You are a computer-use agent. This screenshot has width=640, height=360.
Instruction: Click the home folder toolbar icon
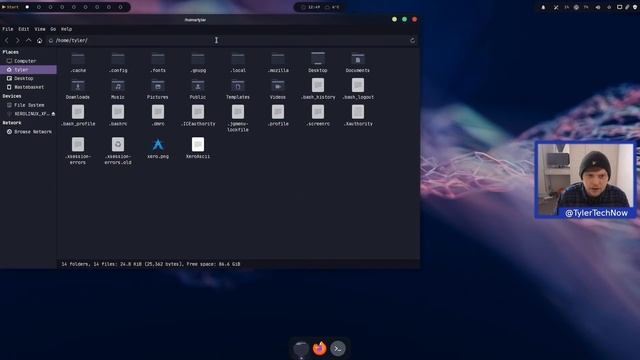(x=39, y=40)
